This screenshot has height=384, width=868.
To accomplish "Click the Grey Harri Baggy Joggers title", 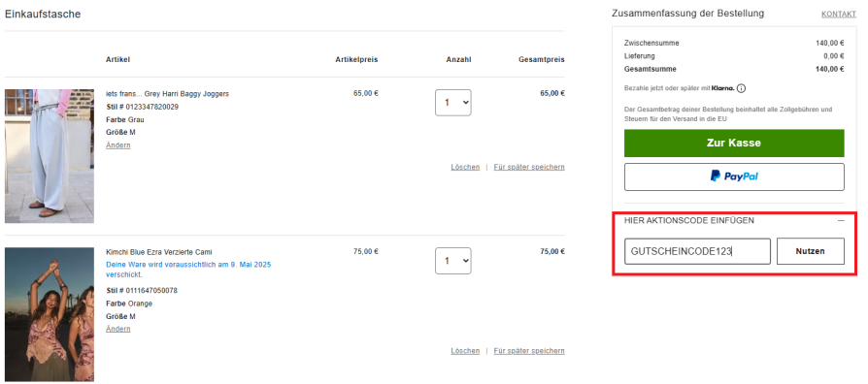I will coord(167,94).
